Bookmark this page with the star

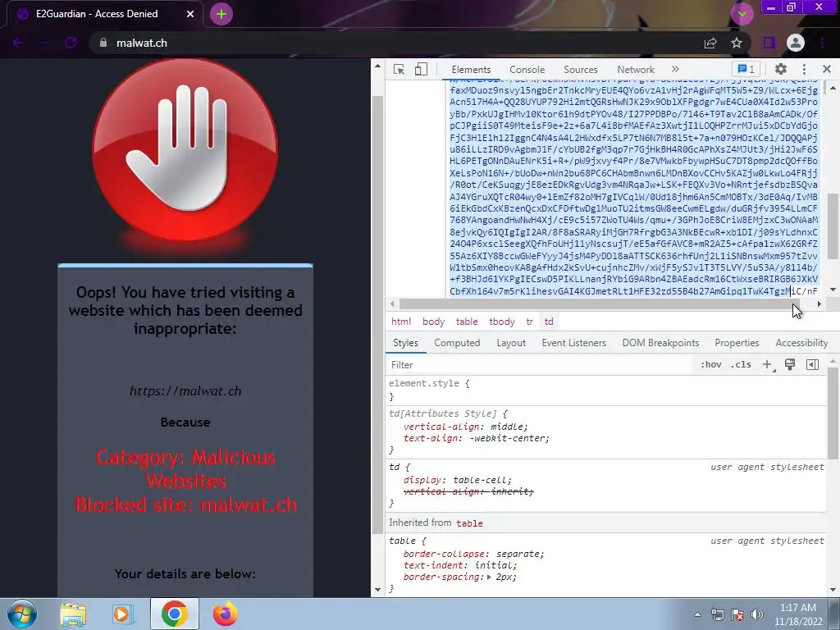737,43
